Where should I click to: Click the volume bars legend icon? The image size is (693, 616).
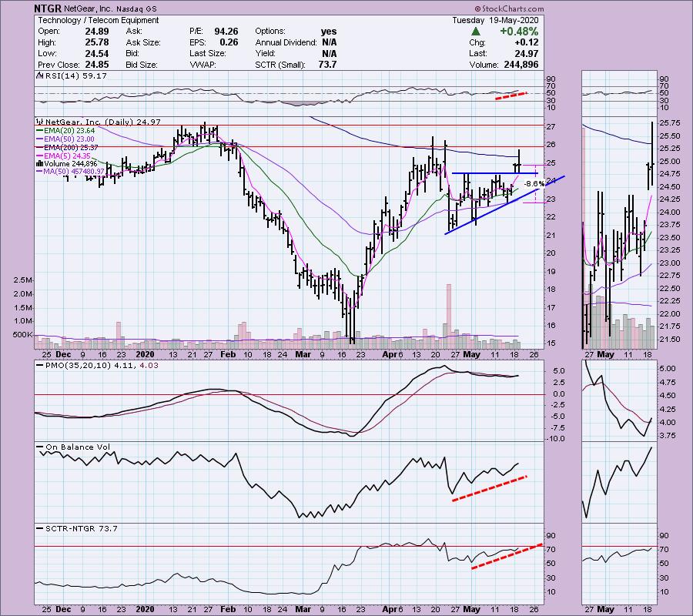coord(40,163)
